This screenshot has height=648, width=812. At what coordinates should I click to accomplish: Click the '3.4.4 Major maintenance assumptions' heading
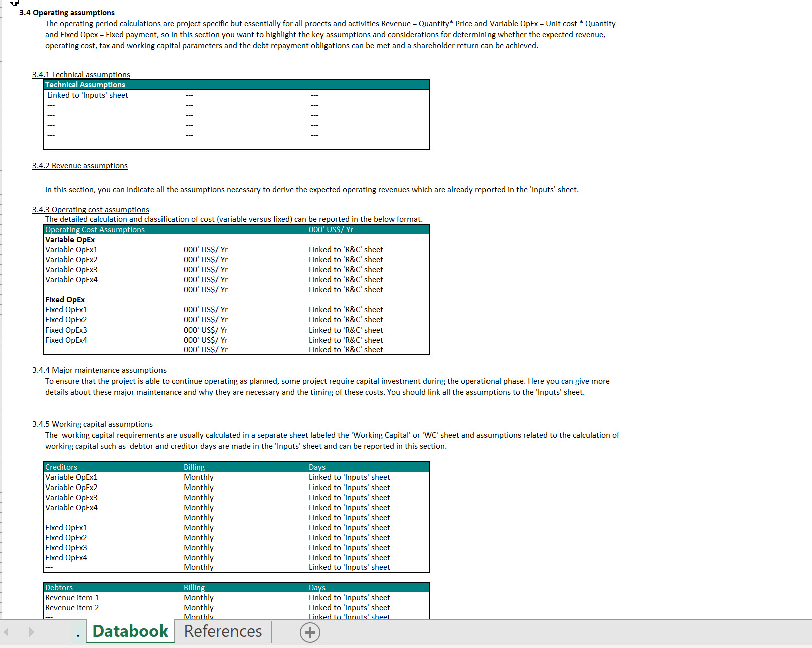[99, 370]
